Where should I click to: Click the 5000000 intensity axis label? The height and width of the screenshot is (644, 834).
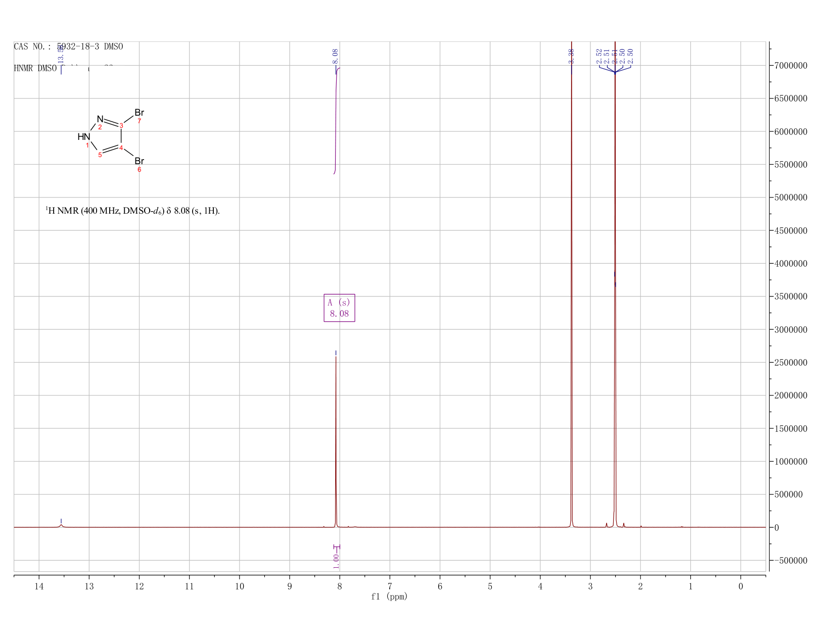tap(791, 197)
